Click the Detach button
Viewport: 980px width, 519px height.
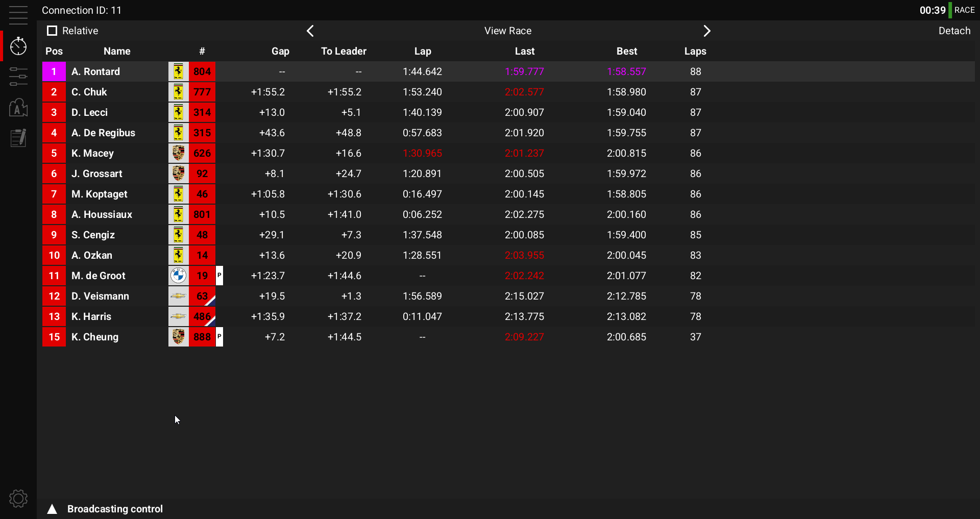click(x=954, y=31)
